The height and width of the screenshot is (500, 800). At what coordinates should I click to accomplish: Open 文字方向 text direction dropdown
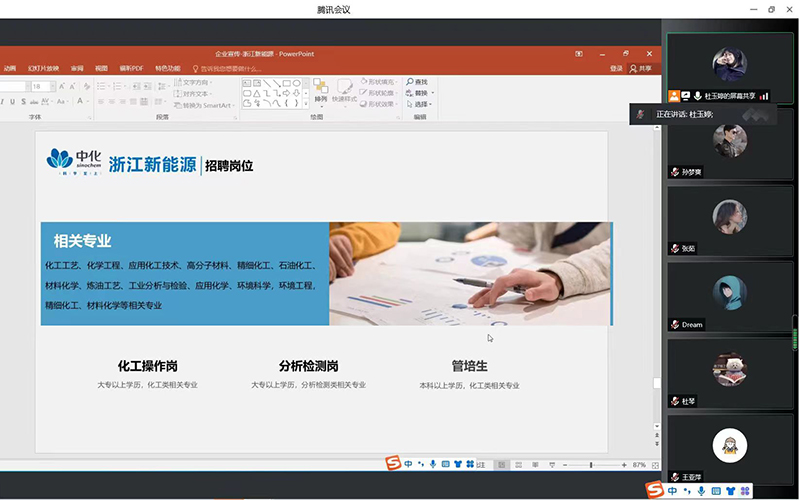193,83
